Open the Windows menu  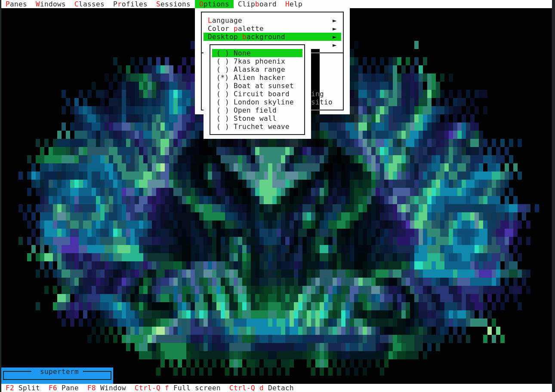coord(51,4)
